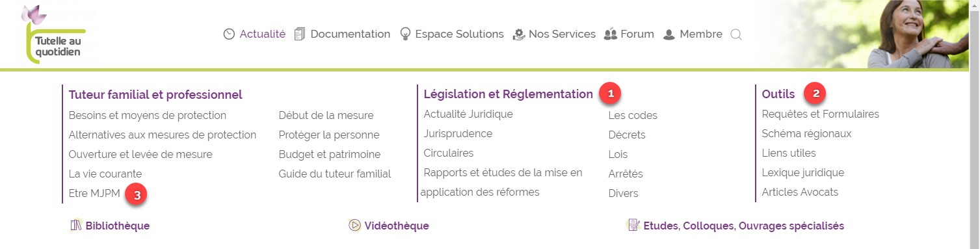Go to Requêtes et Formulaires
Image resolution: width=980 pixels, height=249 pixels.
821,114
